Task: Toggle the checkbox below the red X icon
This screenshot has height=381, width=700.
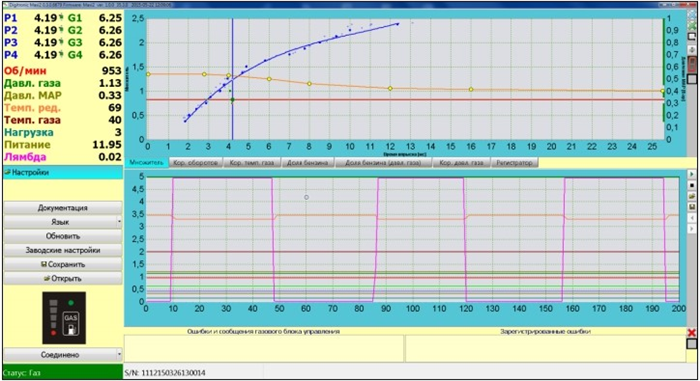Action: point(692,343)
